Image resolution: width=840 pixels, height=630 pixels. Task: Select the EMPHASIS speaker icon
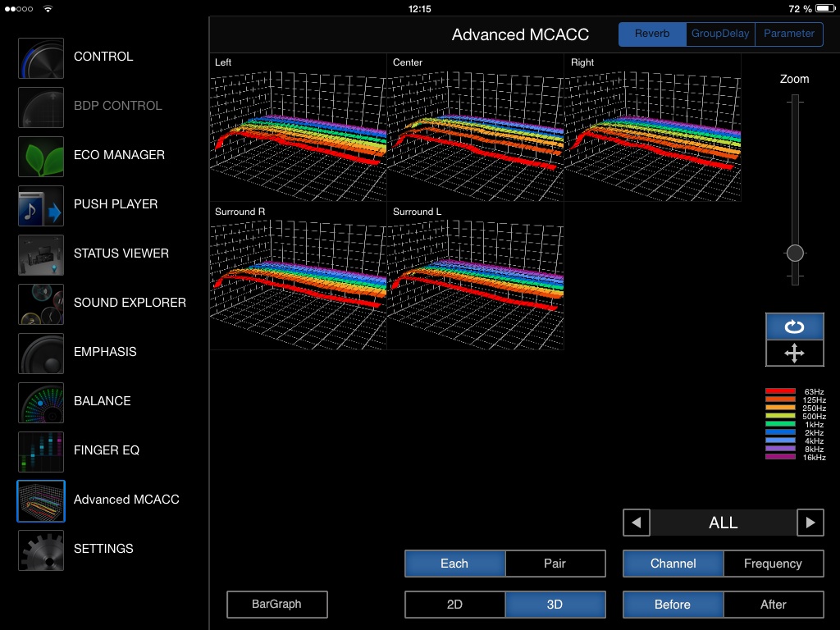click(x=41, y=353)
